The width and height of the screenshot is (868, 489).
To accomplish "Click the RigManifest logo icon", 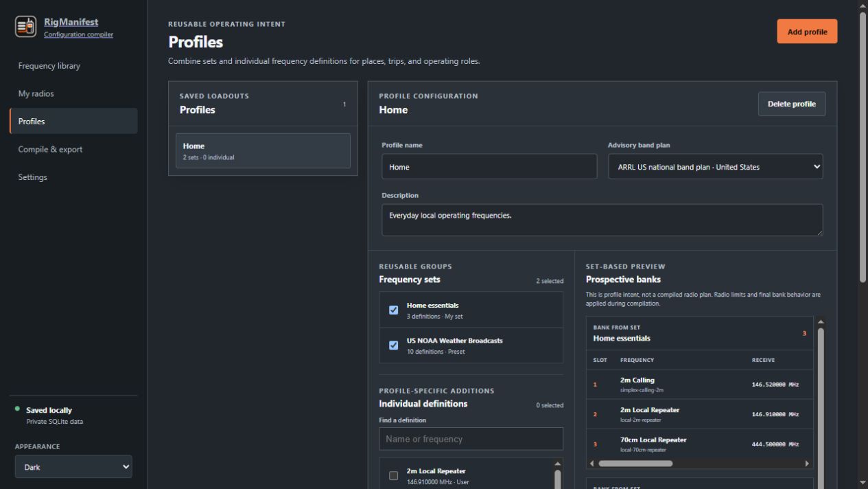I will pos(26,26).
